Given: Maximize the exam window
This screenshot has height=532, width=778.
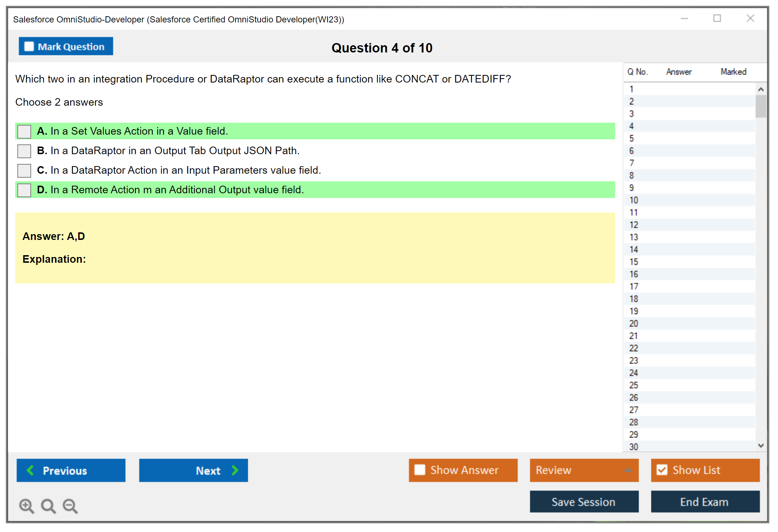Looking at the screenshot, I should pyautogui.click(x=717, y=18).
